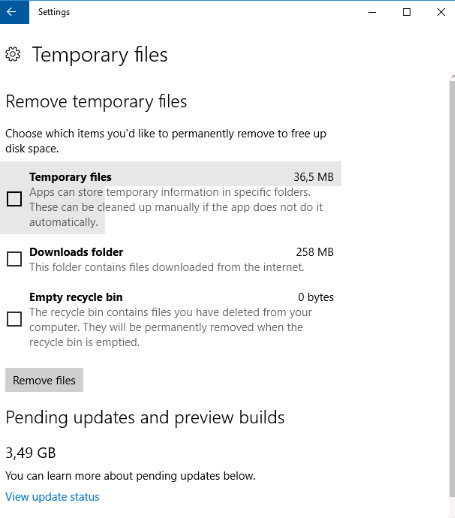Click the 258 MB size value

point(315,252)
